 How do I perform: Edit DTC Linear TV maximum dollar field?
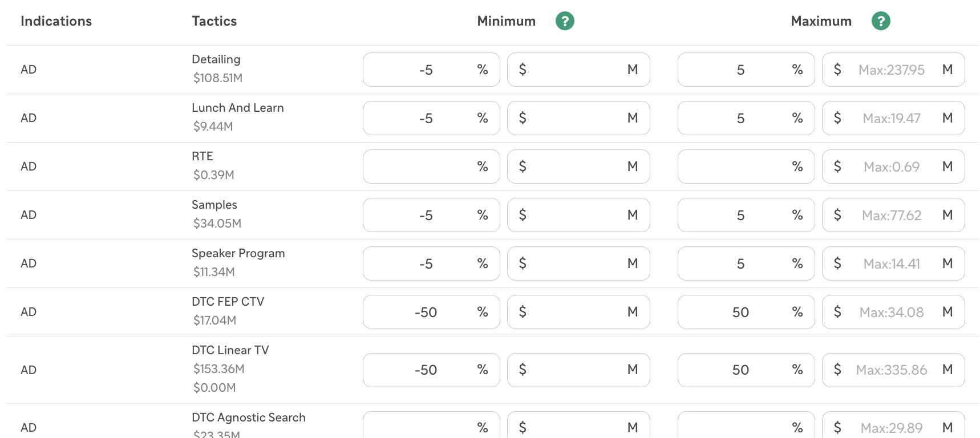point(893,370)
